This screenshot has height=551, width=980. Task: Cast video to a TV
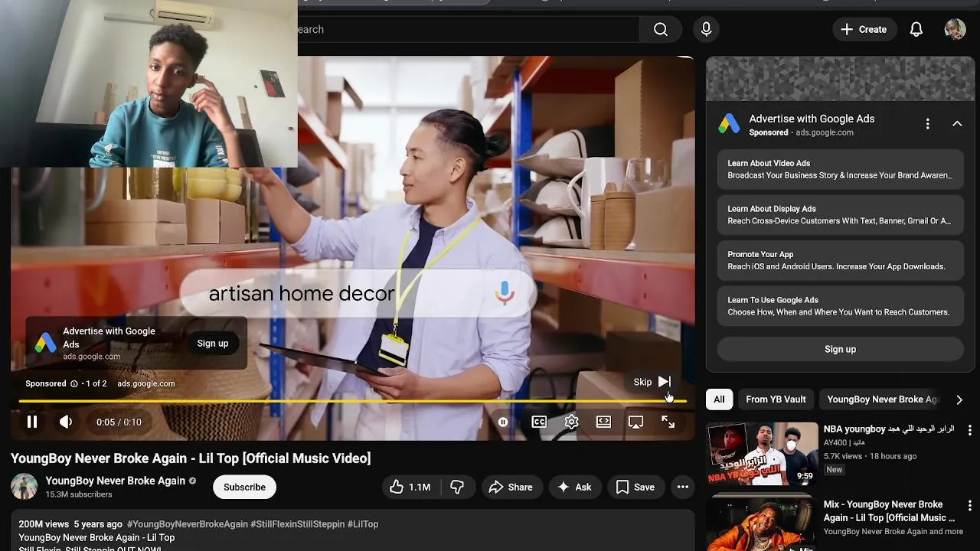(635, 422)
